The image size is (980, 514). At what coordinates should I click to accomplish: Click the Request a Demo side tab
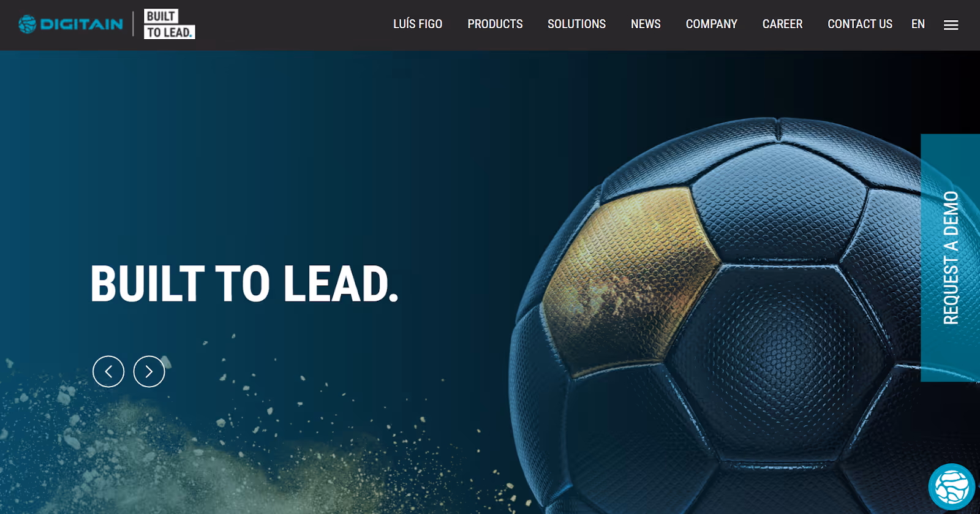[x=950, y=258]
